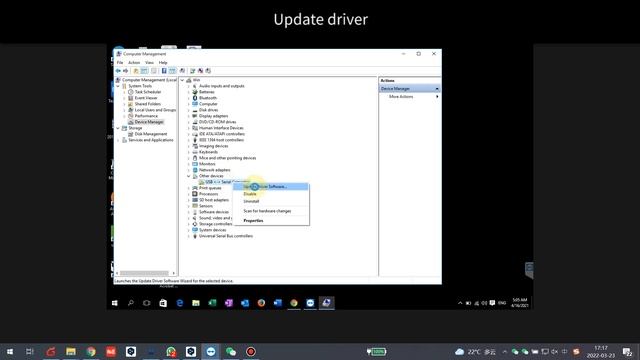Expand the Disk drives category arrow
This screenshot has width=640, height=360.
point(189,110)
